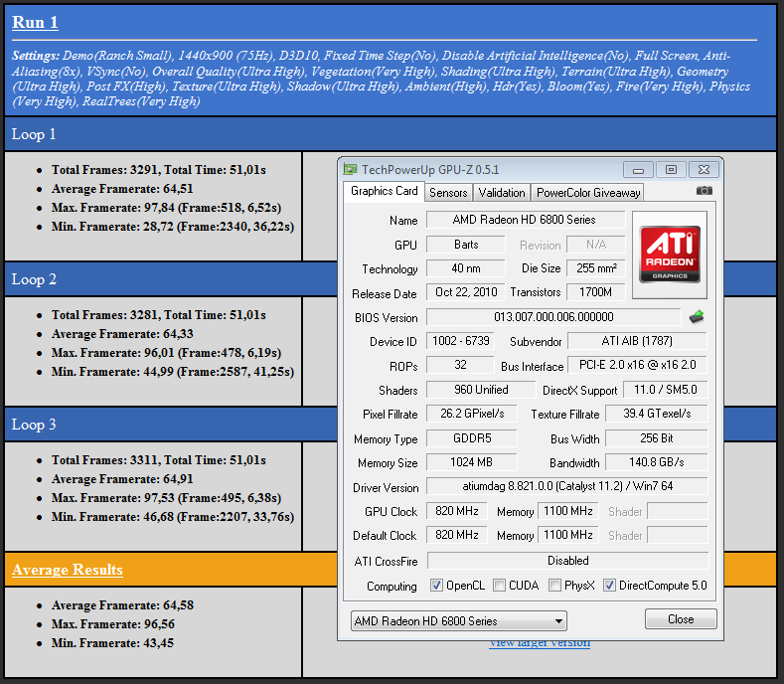
Task: Click the Release Date value Oct 22, 2010
Action: (465, 292)
